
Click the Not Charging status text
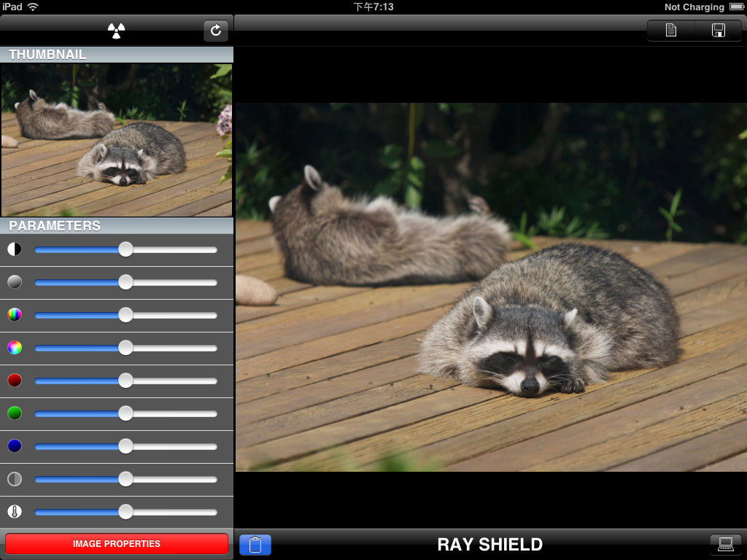[694, 7]
